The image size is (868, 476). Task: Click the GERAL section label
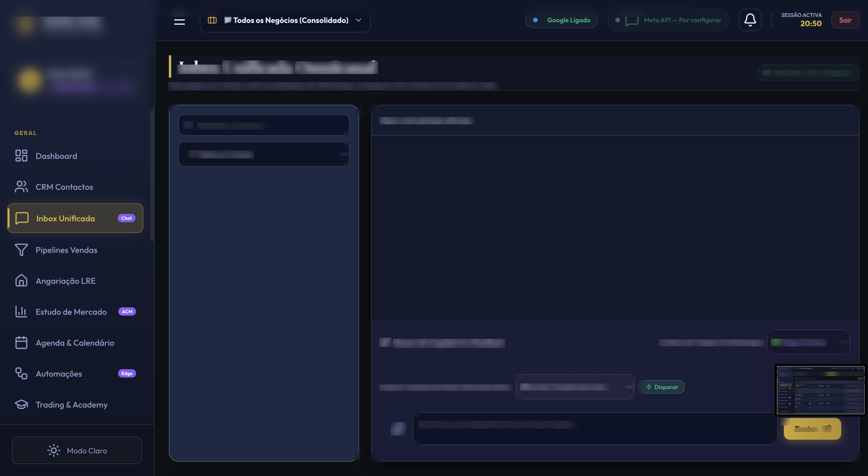(26, 133)
